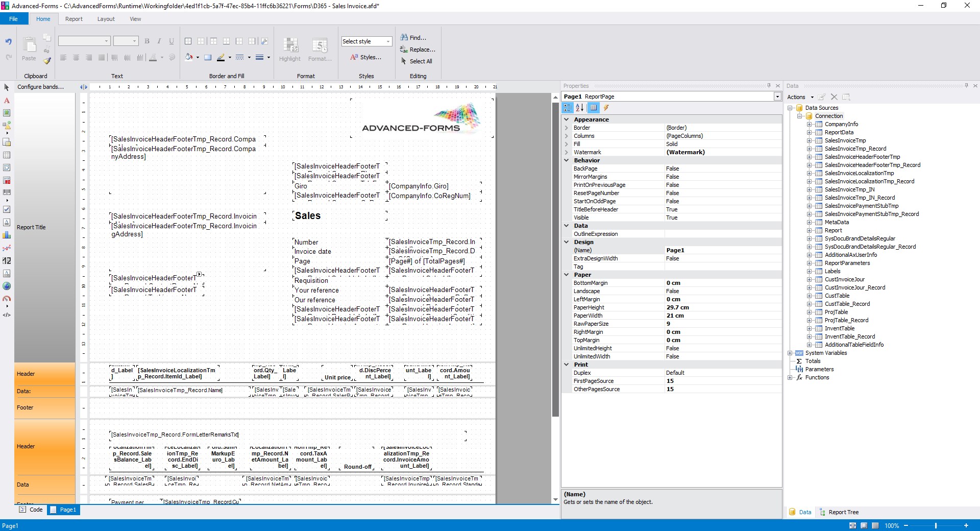
Task: Toggle center text alignment
Action: pyautogui.click(x=76, y=58)
